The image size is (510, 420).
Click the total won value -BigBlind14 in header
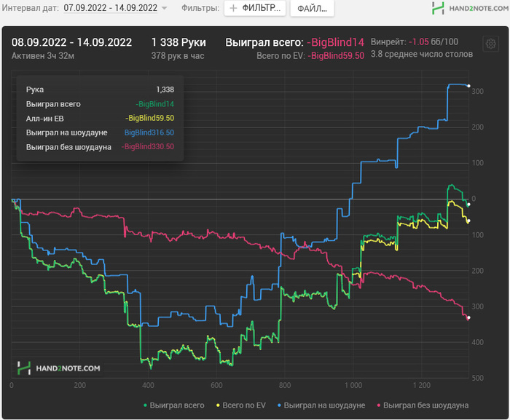tap(335, 42)
